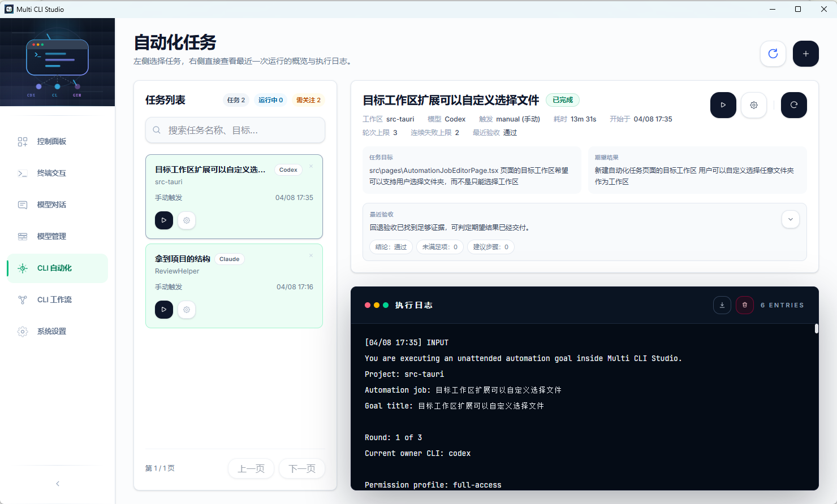This screenshot has width=837, height=504.
Task: Remove the 拿到项目的结构 card with its X
Action: coord(311,255)
